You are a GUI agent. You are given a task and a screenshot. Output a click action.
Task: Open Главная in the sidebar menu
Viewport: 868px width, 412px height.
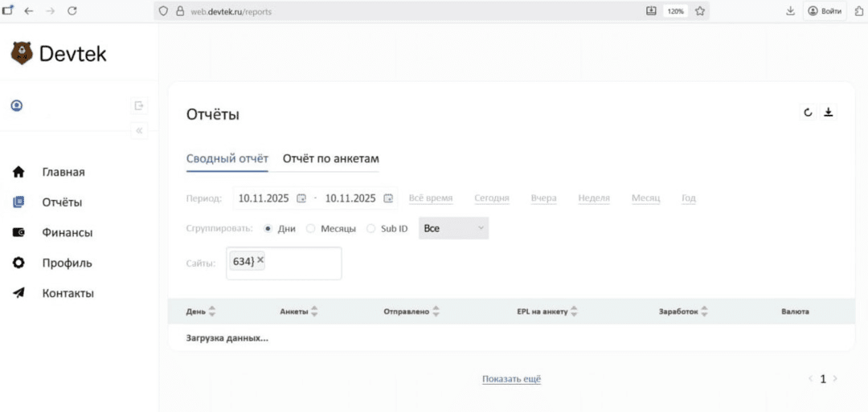[63, 172]
